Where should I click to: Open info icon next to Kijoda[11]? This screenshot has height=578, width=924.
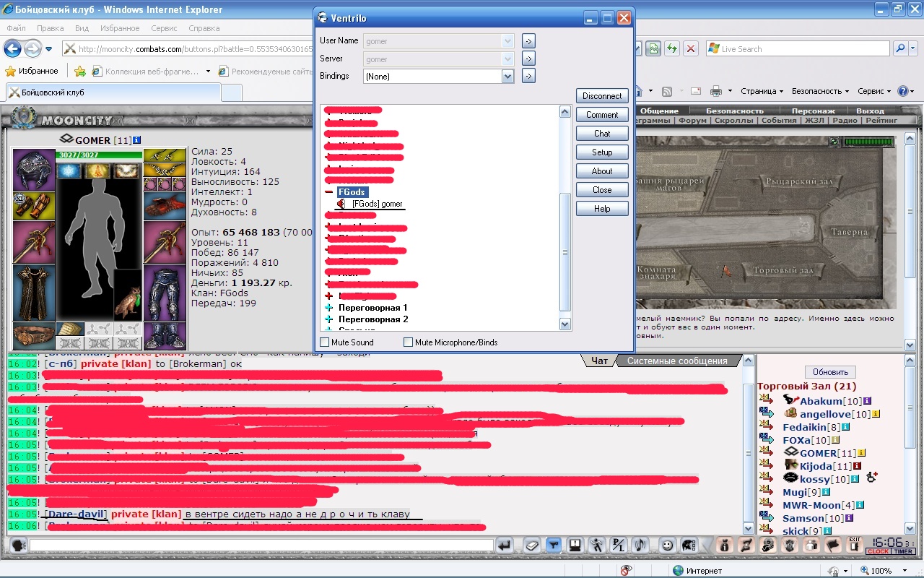[x=858, y=466]
